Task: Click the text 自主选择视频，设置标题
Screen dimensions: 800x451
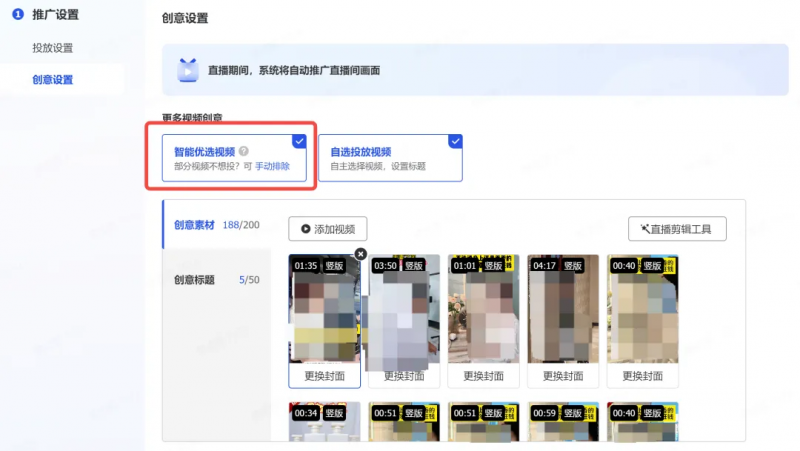Action: (378, 166)
